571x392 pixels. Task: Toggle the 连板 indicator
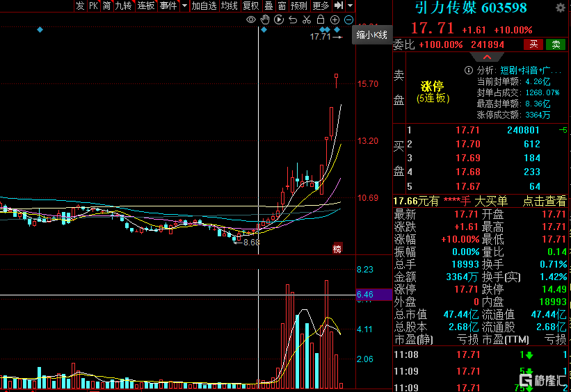146,6
